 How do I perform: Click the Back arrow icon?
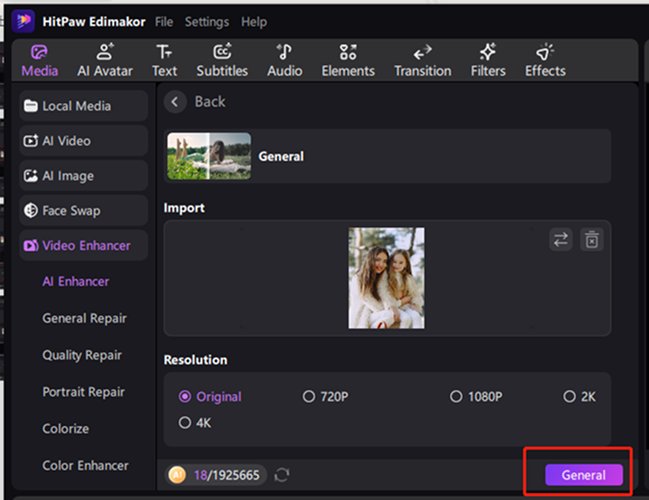pos(175,101)
